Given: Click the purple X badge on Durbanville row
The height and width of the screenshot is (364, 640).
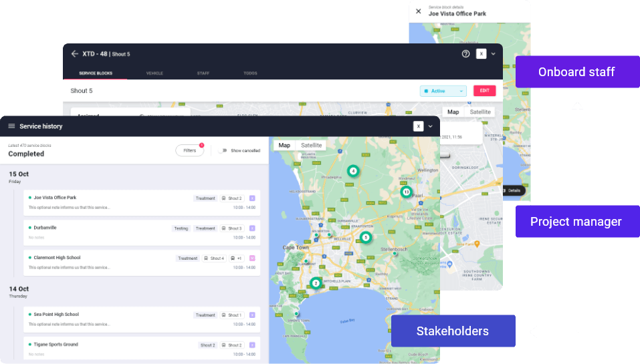Looking at the screenshot, I should 252,228.
